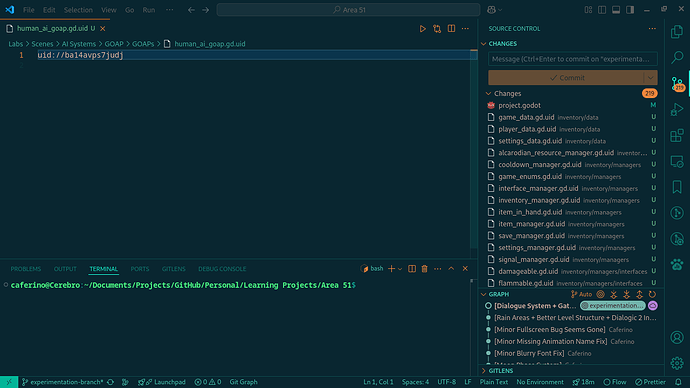The image size is (690, 388).
Task: Open remote window button in status bar
Action: (9, 382)
